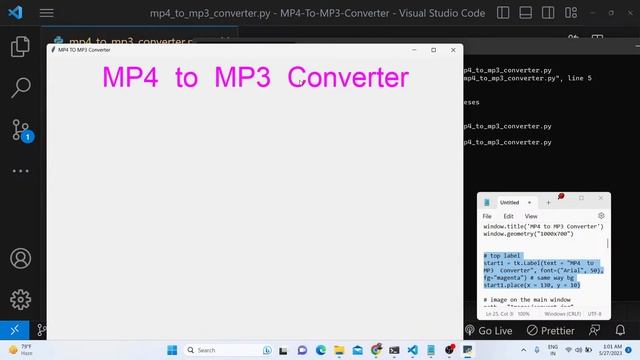Image resolution: width=640 pixels, height=360 pixels.
Task: Click 'line 5' traceback text in terminal
Action: click(579, 78)
